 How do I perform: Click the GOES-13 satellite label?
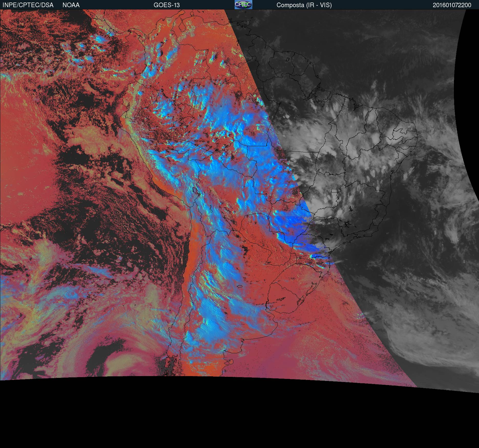[167, 5]
